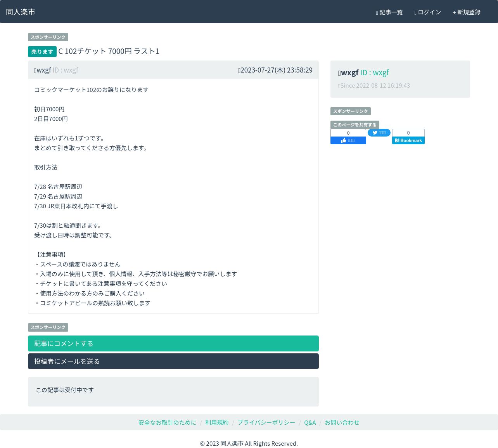Screen dimensions: 498x448
Task: Click Since 2022-08-12 16:19:43 text
Action: pos(374,86)
